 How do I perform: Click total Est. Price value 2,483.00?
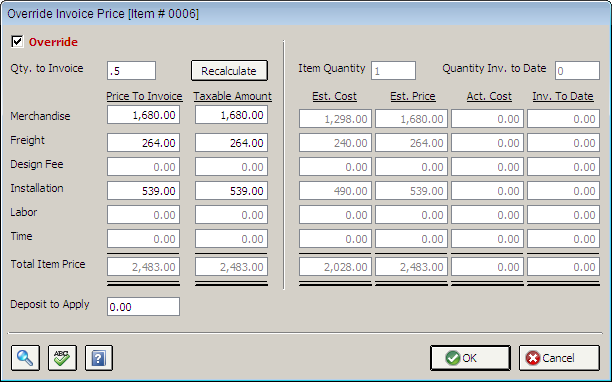coord(411,267)
